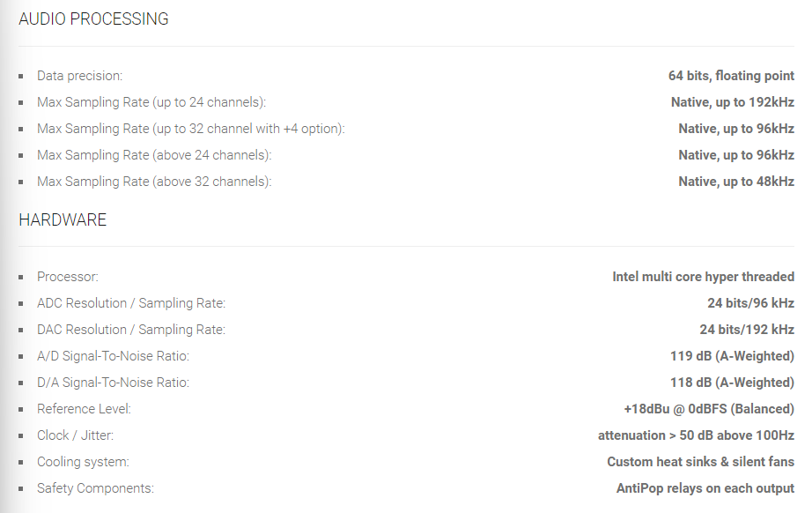The width and height of the screenshot is (812, 513).
Task: Click "AntiPop relays on each output" text
Action: [705, 488]
